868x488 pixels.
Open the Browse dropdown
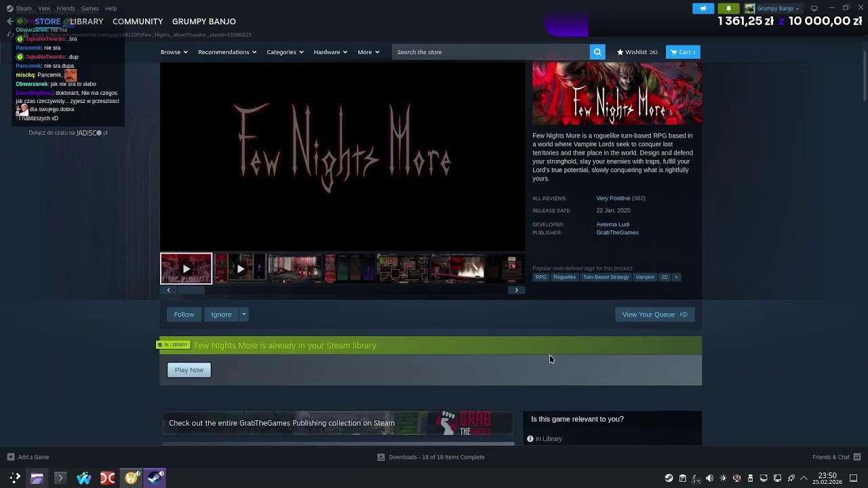pos(174,52)
